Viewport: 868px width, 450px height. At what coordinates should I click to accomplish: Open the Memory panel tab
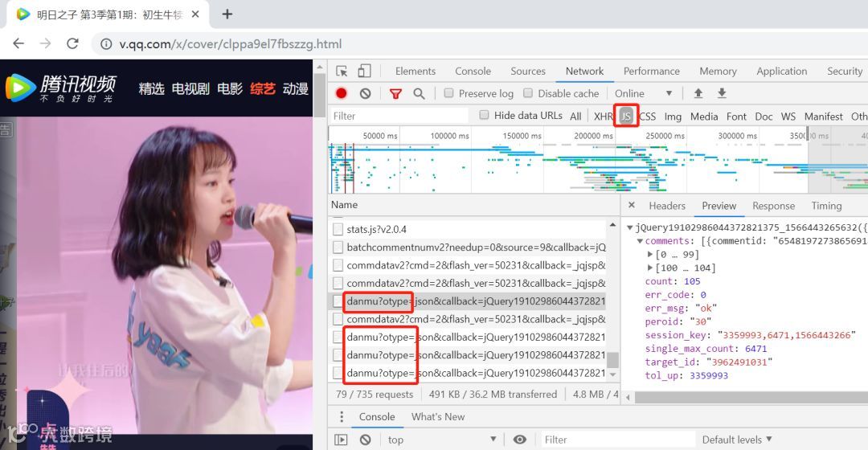tap(718, 71)
